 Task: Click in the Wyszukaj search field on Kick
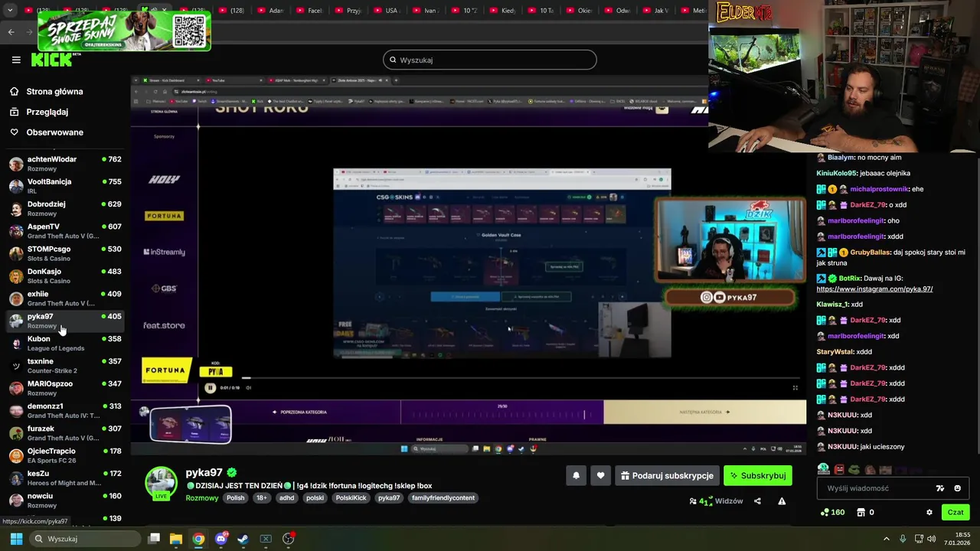tap(490, 60)
